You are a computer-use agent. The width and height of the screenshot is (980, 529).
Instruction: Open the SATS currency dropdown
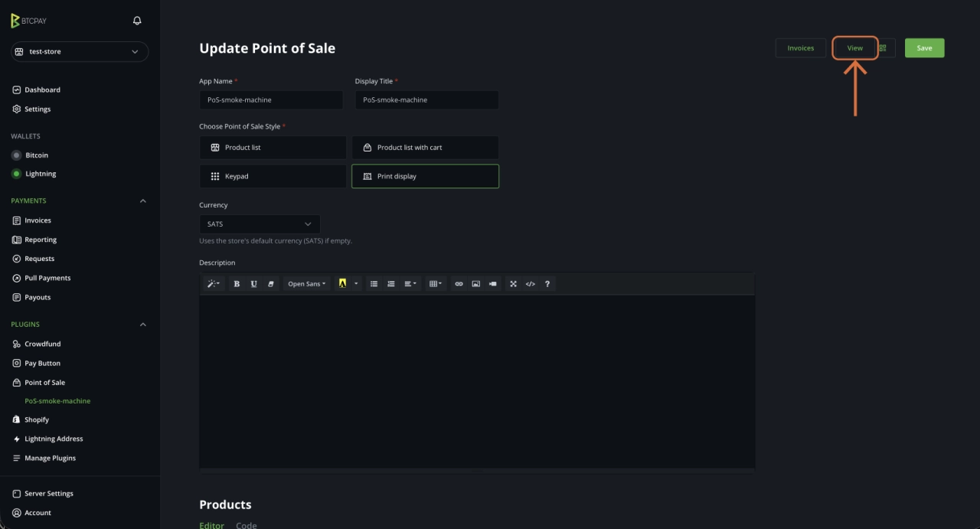click(x=259, y=224)
